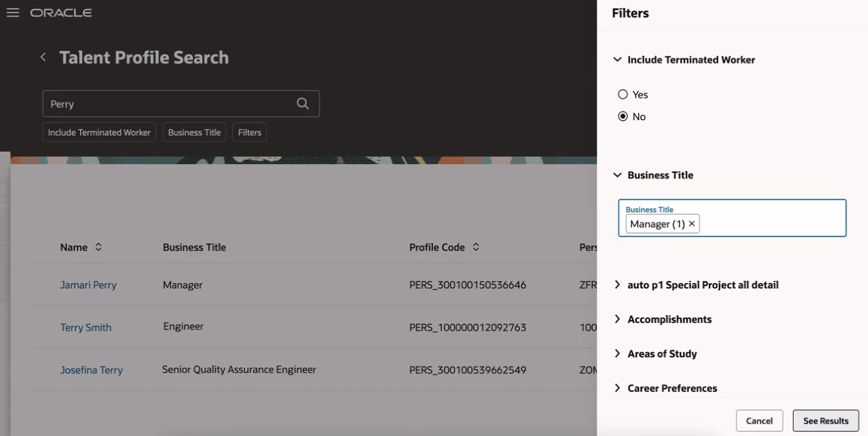Collapse the Business Title filter section
The image size is (868, 436).
[617, 175]
